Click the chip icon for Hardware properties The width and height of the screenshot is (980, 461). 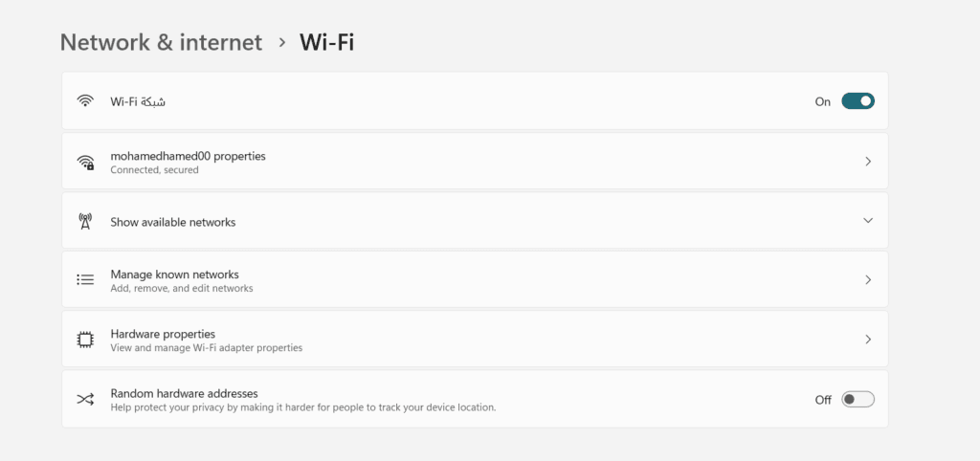85,340
